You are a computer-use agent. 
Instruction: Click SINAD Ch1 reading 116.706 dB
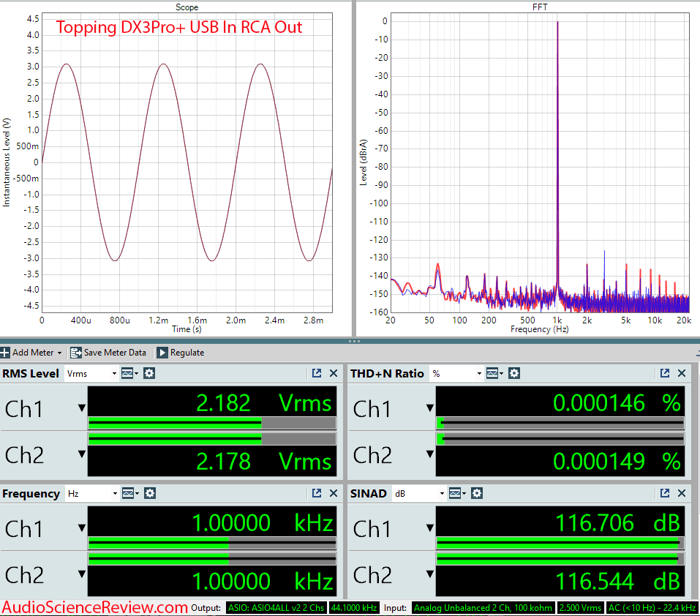(618, 522)
